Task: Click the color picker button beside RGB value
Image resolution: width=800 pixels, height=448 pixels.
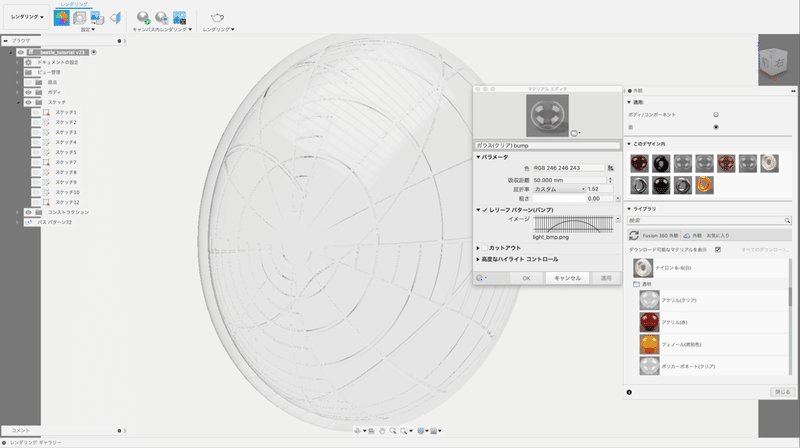Action: 611,168
